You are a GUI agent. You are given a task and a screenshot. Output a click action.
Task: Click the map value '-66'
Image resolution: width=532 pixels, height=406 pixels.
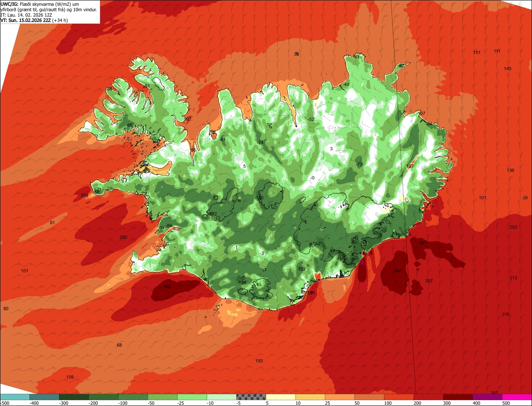click(x=129, y=125)
